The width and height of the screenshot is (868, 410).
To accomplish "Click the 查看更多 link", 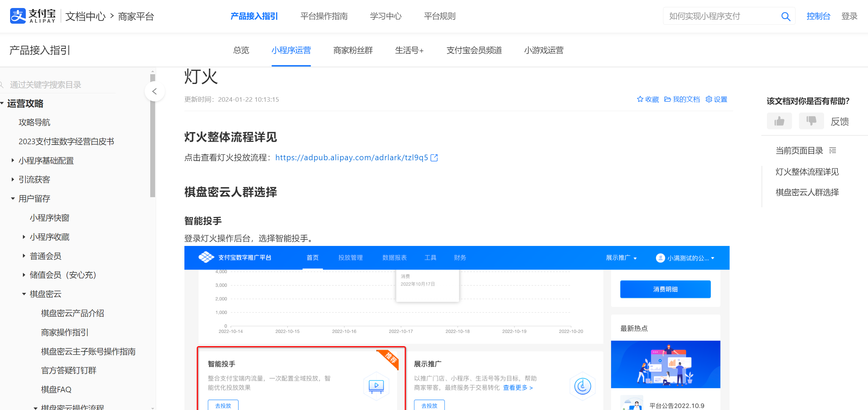I will [518, 388].
